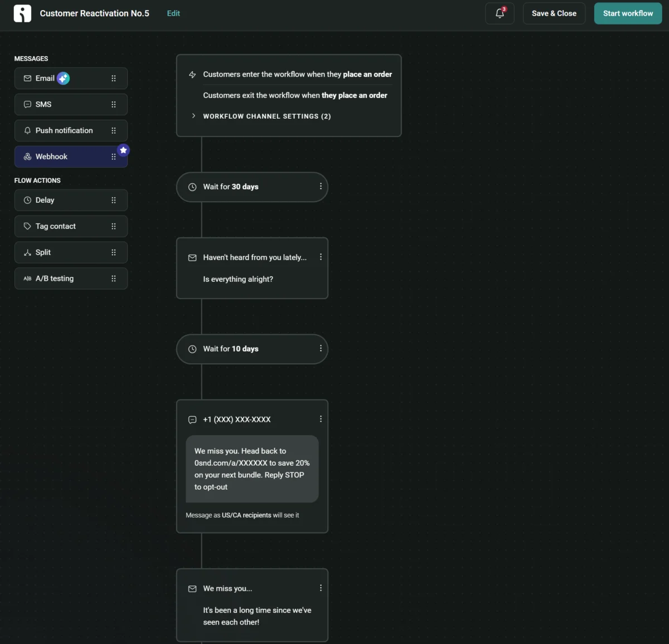Viewport: 669px width, 644px height.
Task: Click drag handle on Push notification block
Action: pos(114,130)
